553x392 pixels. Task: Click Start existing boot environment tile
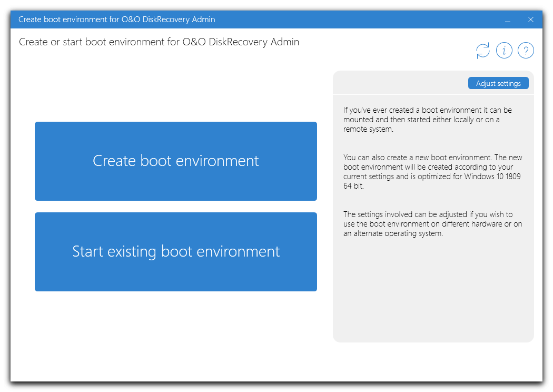tap(175, 251)
